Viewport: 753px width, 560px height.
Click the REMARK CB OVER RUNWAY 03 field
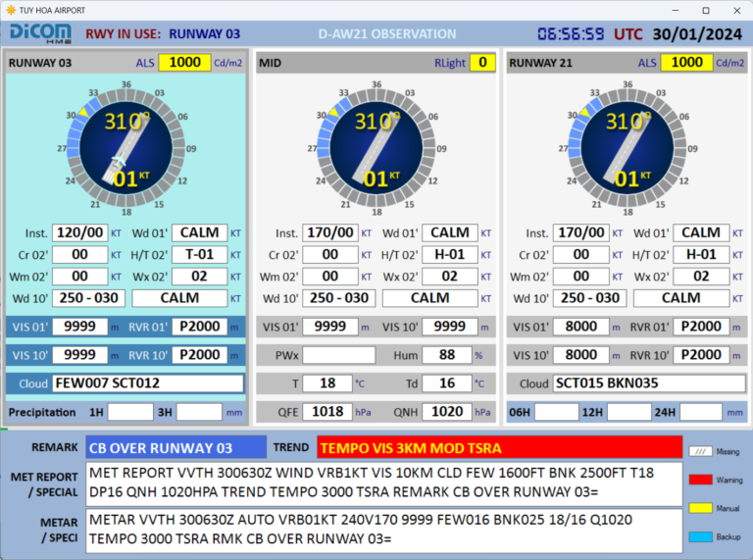175,448
